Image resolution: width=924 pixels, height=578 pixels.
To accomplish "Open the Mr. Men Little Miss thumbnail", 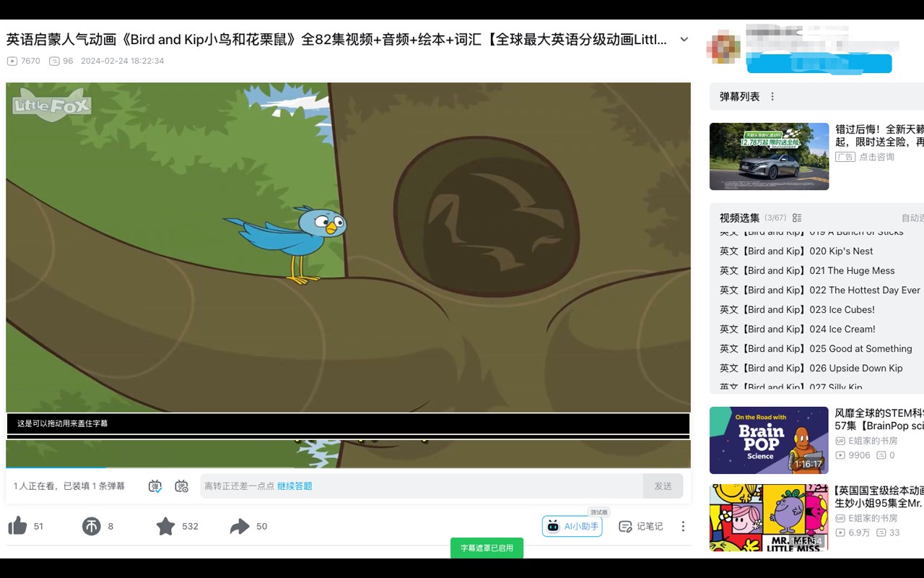I will [769, 517].
